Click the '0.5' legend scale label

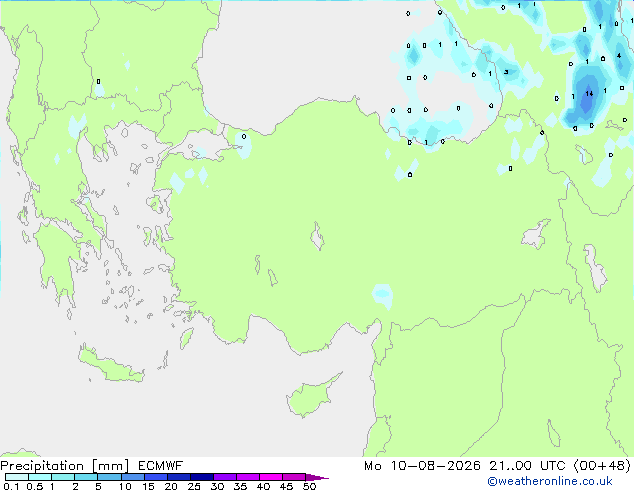tap(34, 486)
